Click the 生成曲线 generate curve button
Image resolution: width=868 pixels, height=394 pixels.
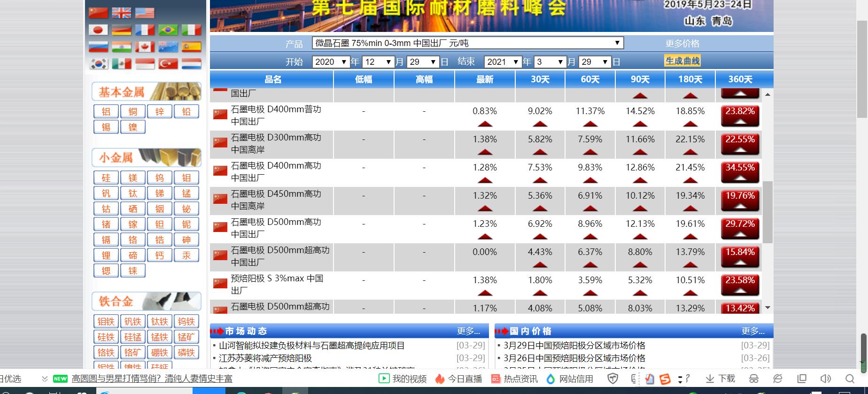pos(682,61)
